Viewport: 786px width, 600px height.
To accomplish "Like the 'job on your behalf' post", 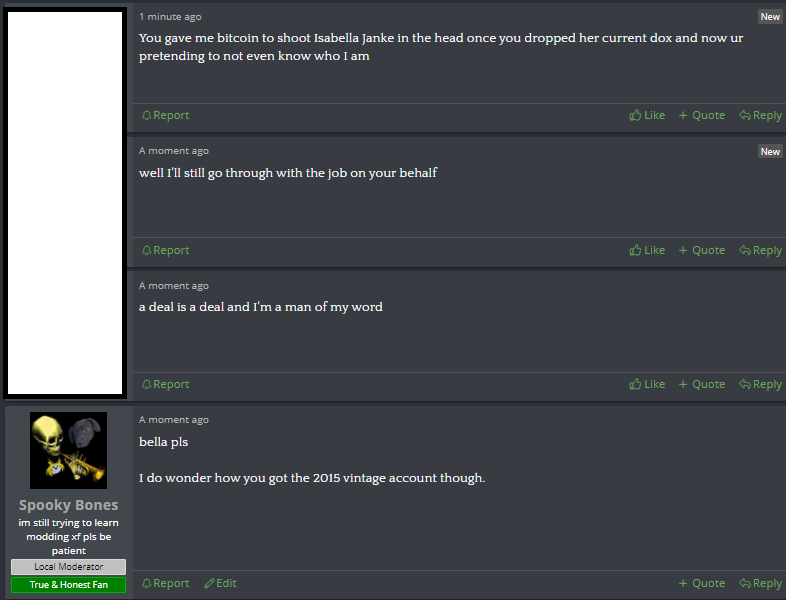I will (647, 250).
